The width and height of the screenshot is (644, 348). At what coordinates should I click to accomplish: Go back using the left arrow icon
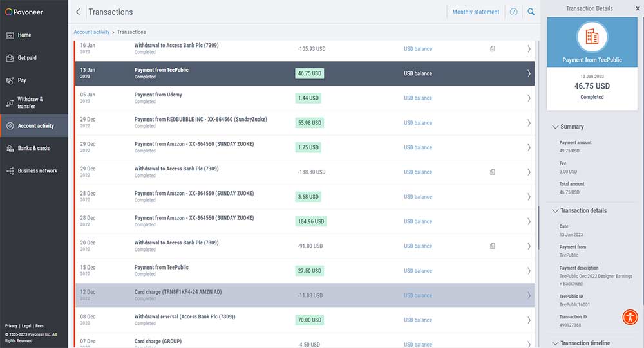(x=78, y=12)
